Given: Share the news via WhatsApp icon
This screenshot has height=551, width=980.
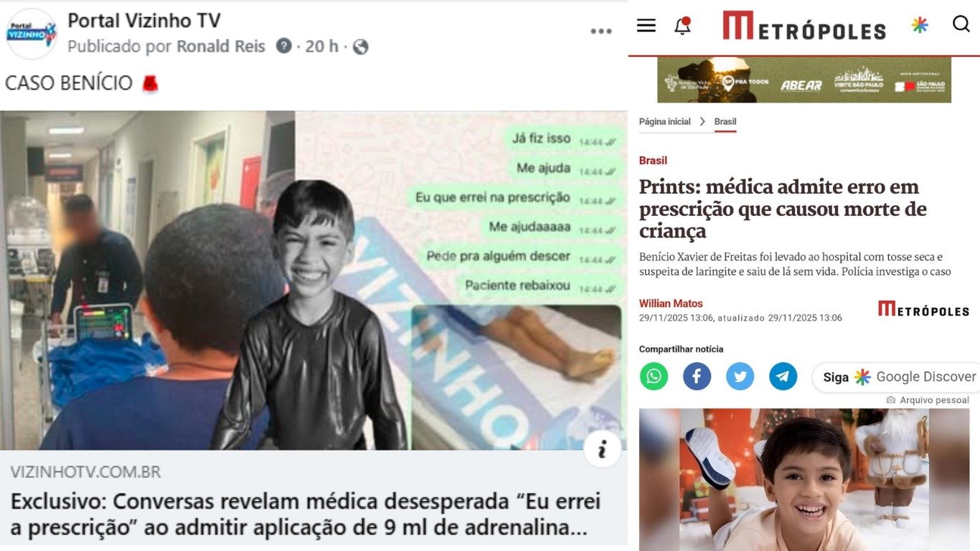Looking at the screenshot, I should (x=654, y=376).
